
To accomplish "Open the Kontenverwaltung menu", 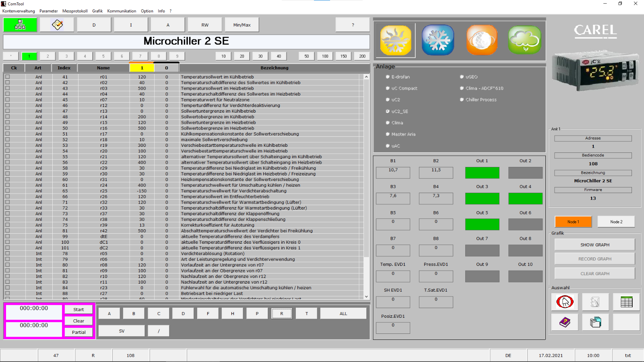I will [x=19, y=11].
